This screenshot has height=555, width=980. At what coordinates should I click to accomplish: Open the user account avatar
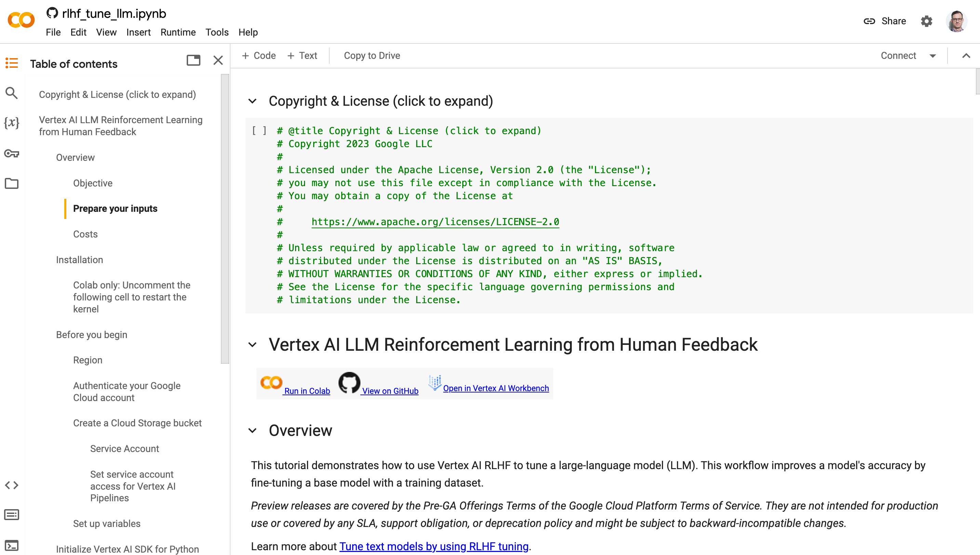coord(956,21)
